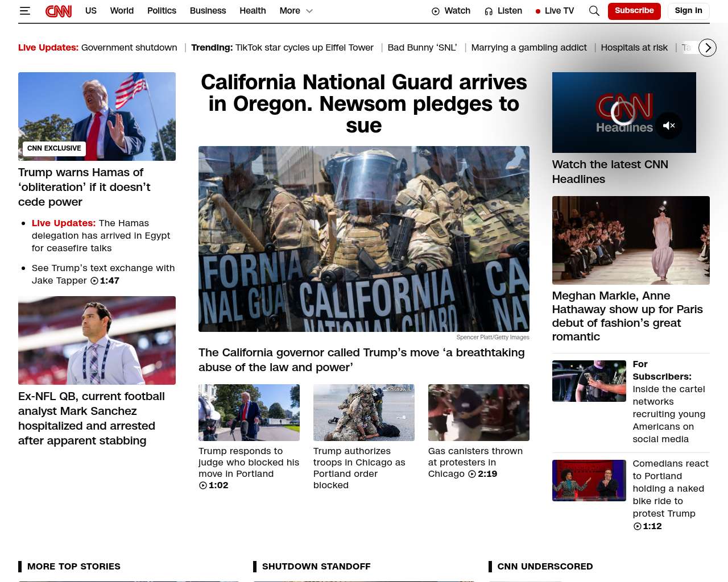Open Live TV with red dot

tap(555, 11)
